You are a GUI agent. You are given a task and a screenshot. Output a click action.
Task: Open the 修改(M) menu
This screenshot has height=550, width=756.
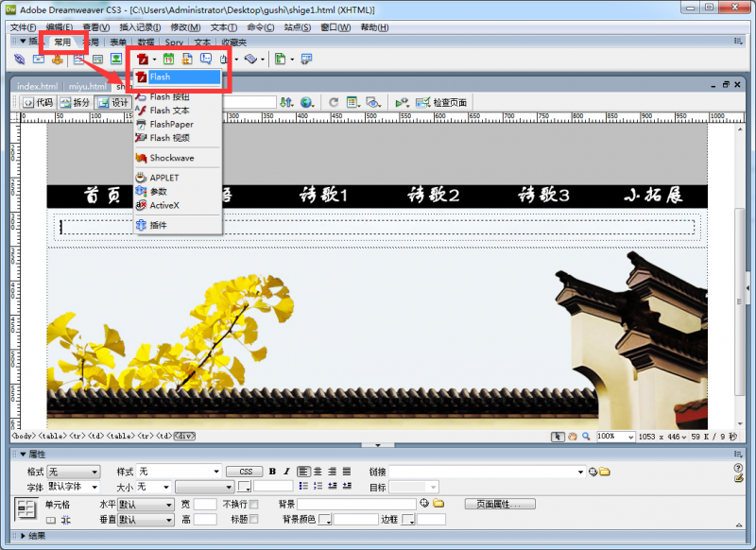[x=185, y=27]
